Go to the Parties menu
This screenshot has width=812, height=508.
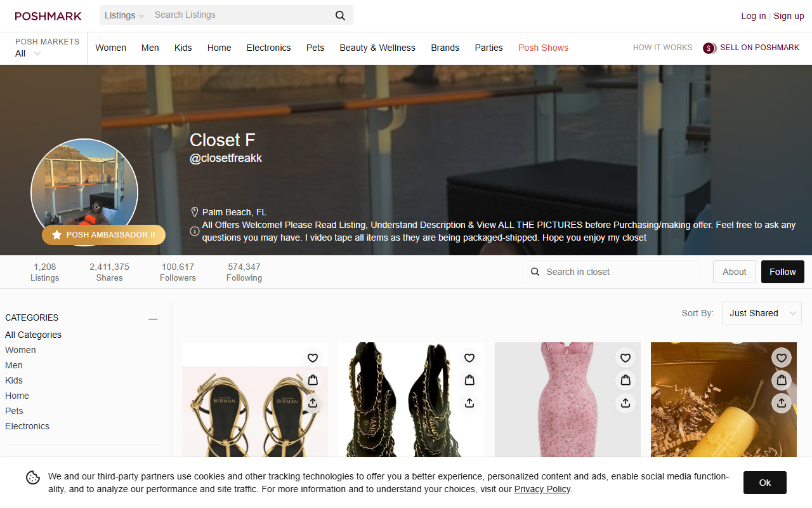[489, 48]
